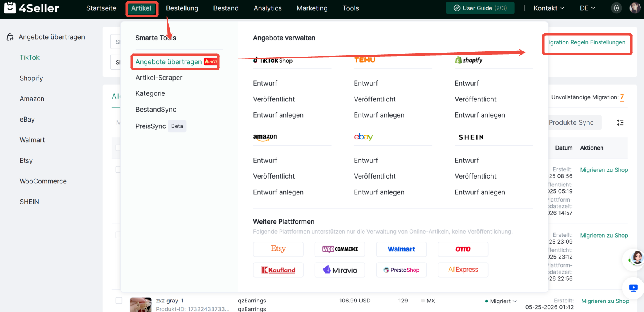Open TEMU Veröffentlicht listings
Viewport: 644px width, 312px height.
coord(374,99)
